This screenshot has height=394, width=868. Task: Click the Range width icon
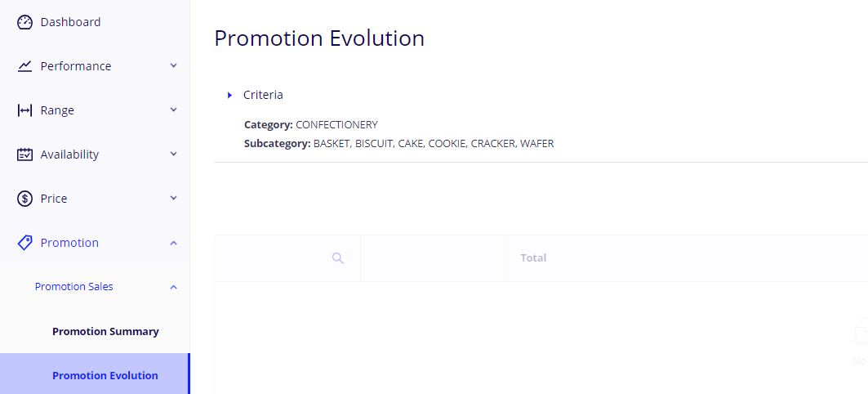24,110
